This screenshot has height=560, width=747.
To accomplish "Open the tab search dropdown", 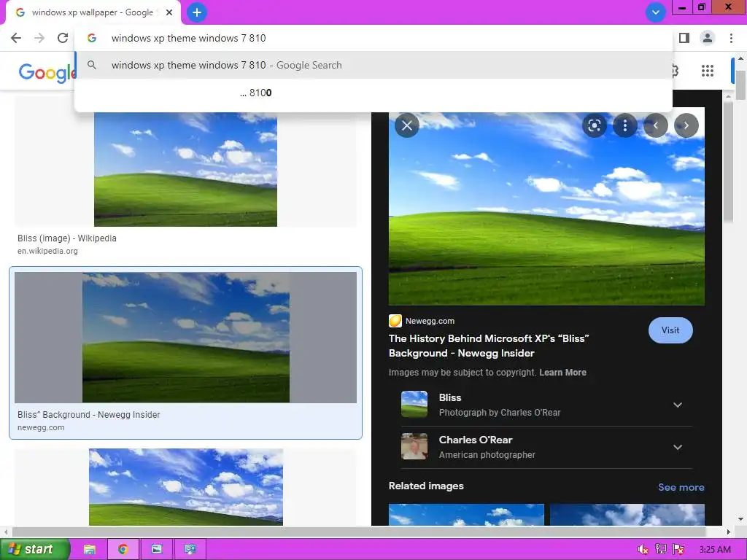I will click(x=656, y=12).
